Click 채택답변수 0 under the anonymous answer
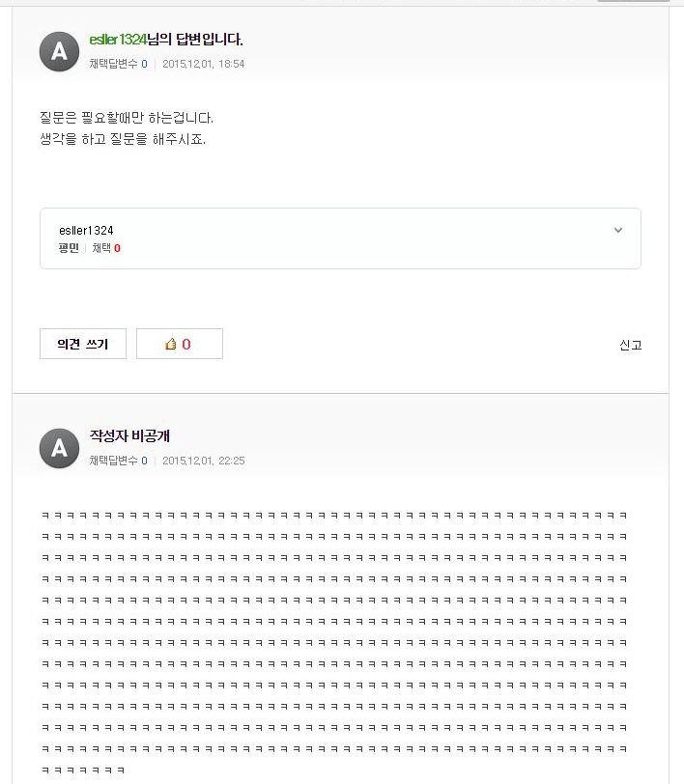Screen dimensions: 684x784 pyautogui.click(x=118, y=461)
